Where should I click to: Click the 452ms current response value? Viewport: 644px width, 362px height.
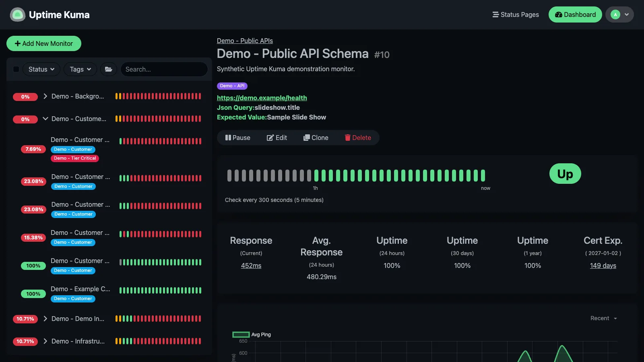tap(251, 265)
